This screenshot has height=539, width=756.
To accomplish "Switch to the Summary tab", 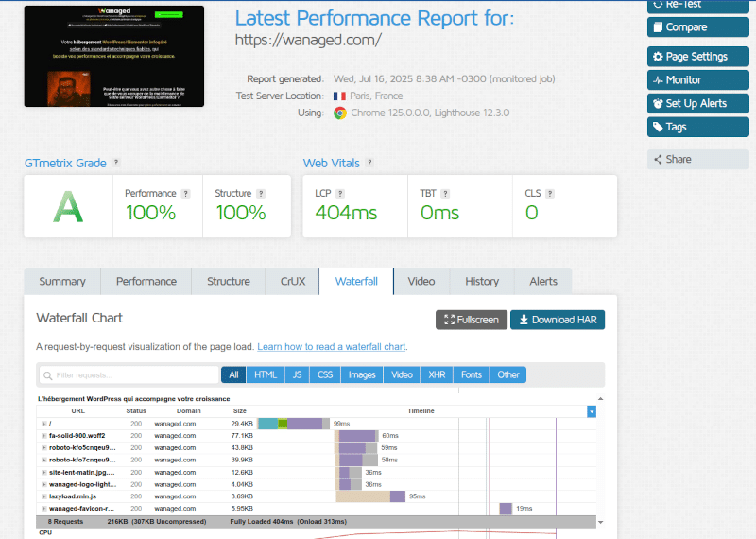I will pyautogui.click(x=62, y=282).
